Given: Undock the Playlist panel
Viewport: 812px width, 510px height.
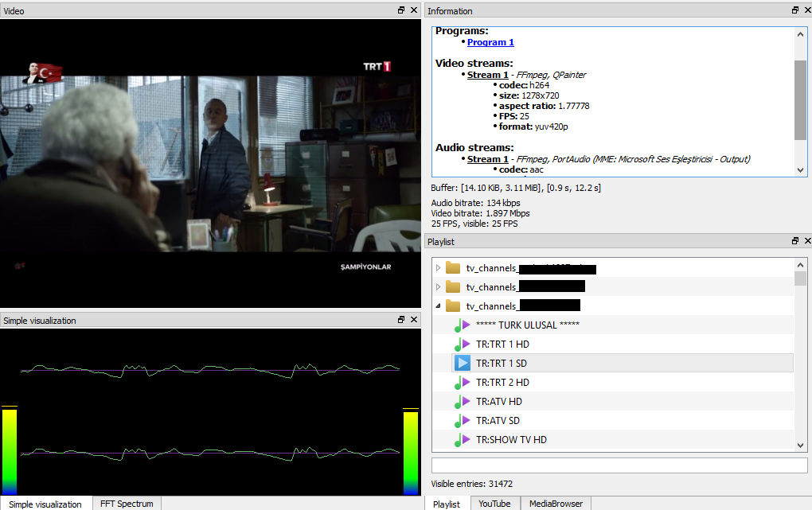Looking at the screenshot, I should click(795, 241).
